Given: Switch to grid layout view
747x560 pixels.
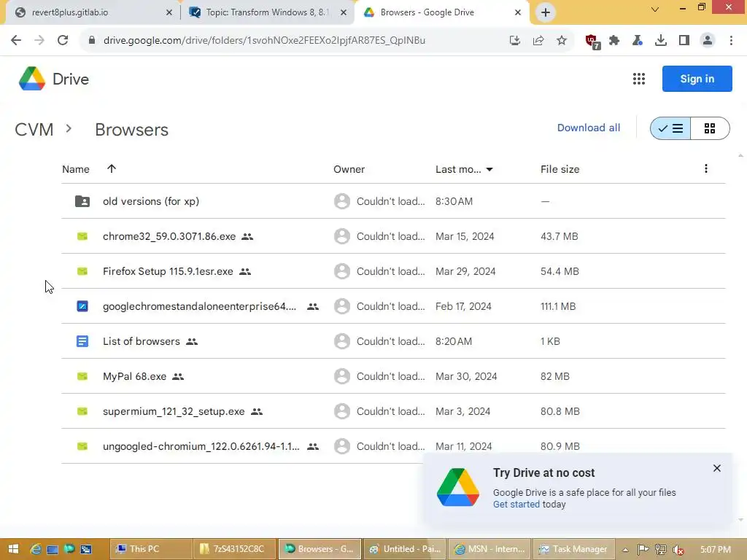Looking at the screenshot, I should (x=710, y=128).
